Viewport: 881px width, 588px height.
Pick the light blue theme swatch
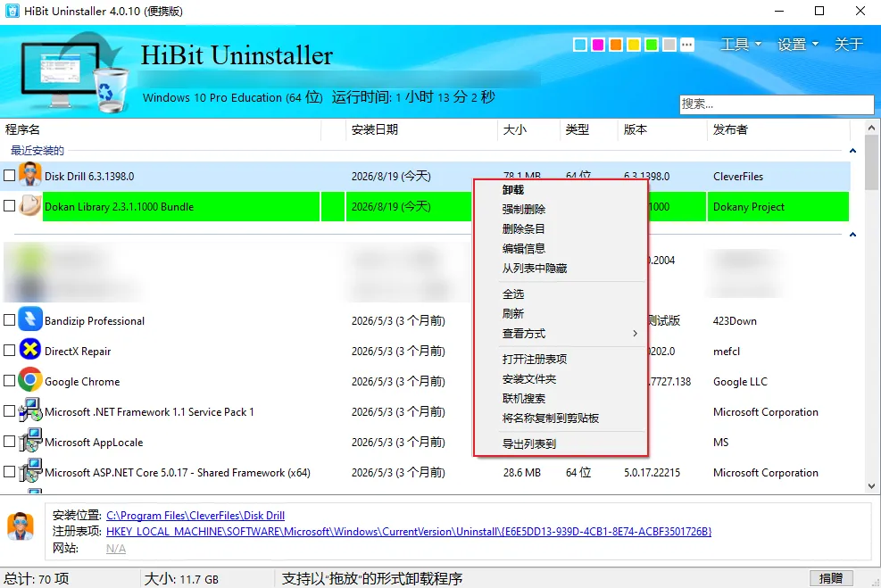580,45
